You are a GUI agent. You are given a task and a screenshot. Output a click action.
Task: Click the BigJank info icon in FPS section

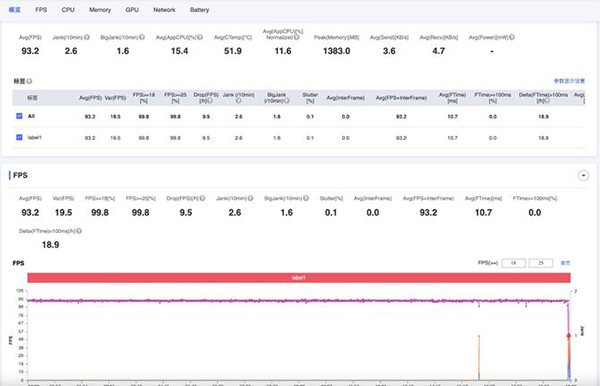click(x=306, y=198)
